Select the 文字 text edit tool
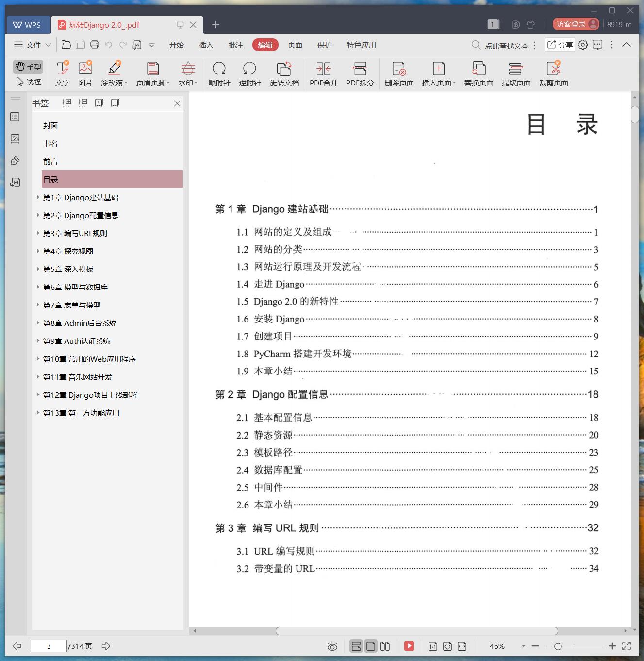The width and height of the screenshot is (644, 661). tap(63, 74)
